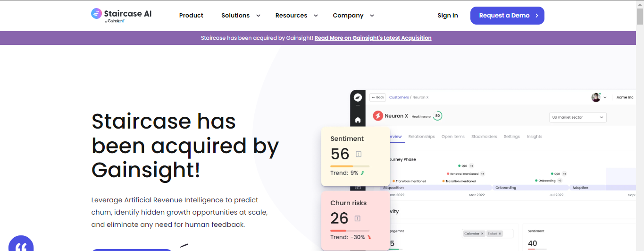
Task: Open Read More on Gainsight's Latest Acquisition
Action: pyautogui.click(x=373, y=38)
